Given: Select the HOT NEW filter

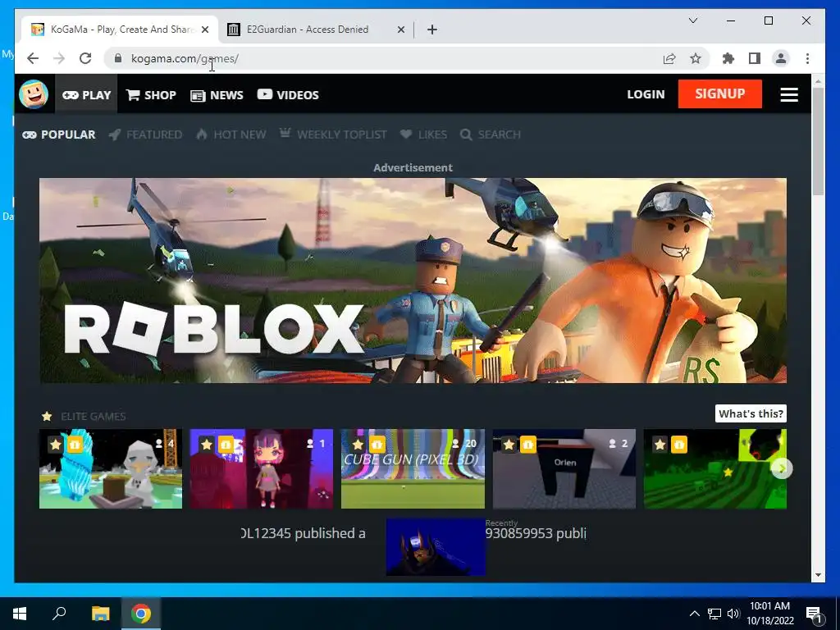Looking at the screenshot, I should point(231,135).
